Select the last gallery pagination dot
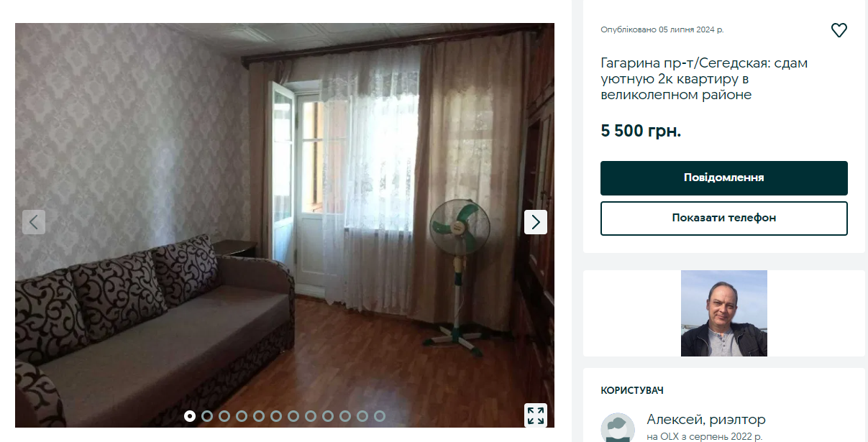This screenshot has width=868, height=442. pos(380,416)
